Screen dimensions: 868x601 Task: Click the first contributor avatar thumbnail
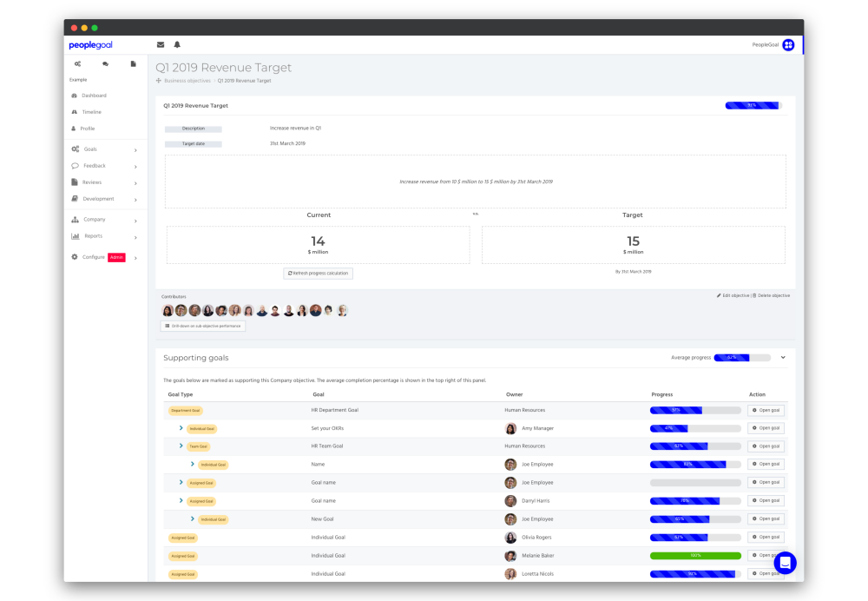tap(168, 311)
